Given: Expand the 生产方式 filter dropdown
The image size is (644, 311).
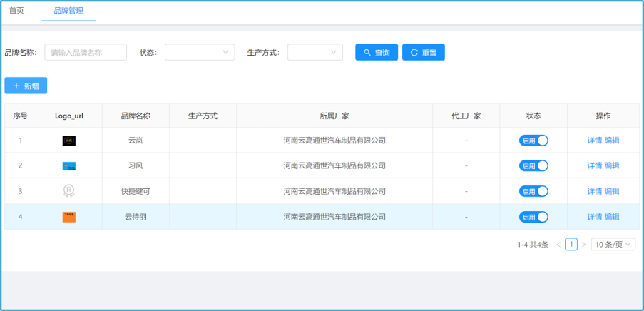Looking at the screenshot, I should tap(315, 52).
